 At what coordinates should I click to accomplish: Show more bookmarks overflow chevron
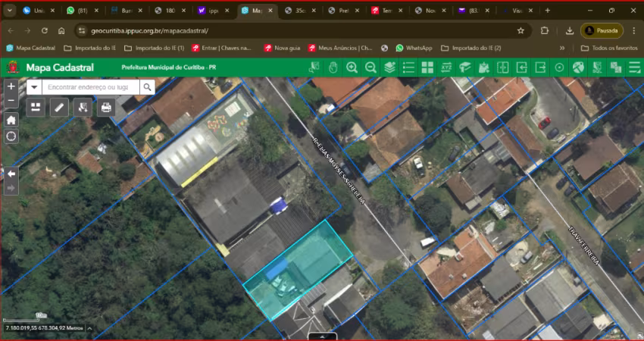tap(562, 48)
